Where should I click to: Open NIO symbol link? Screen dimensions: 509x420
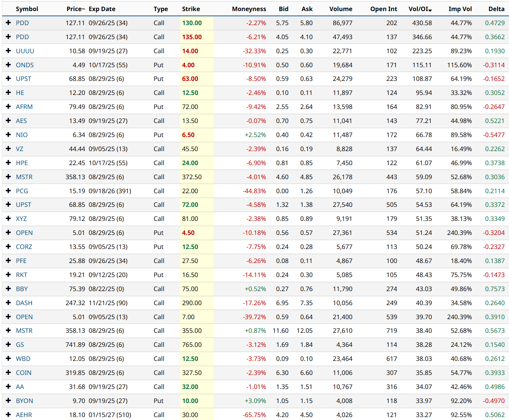[x=22, y=135]
